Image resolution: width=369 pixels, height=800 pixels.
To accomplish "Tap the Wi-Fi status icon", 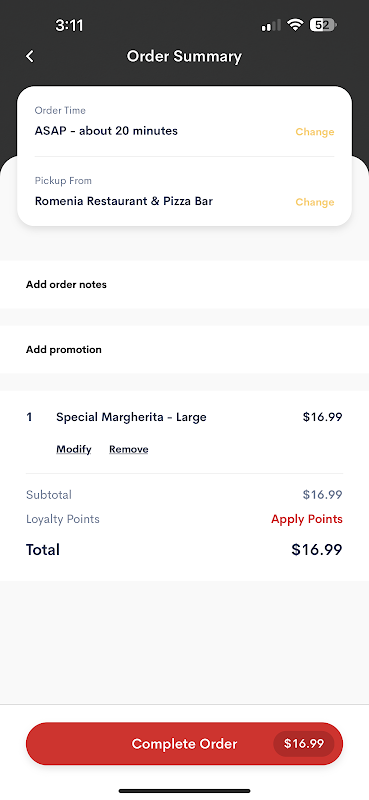I will (x=295, y=24).
